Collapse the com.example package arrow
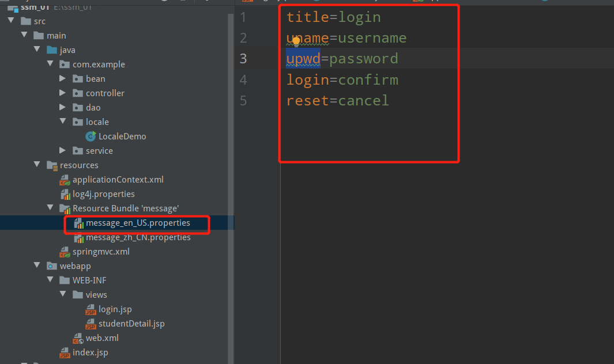 click(50, 63)
